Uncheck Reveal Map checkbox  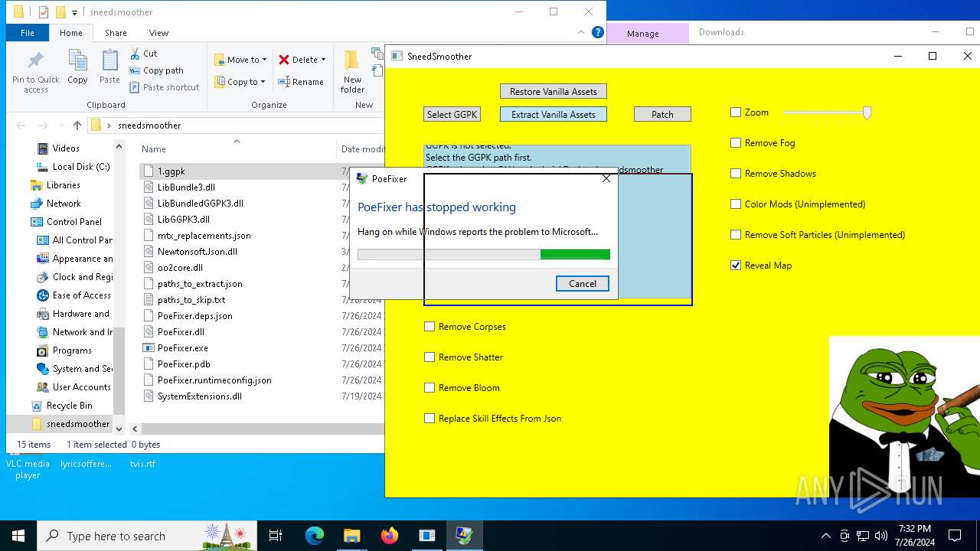736,266
